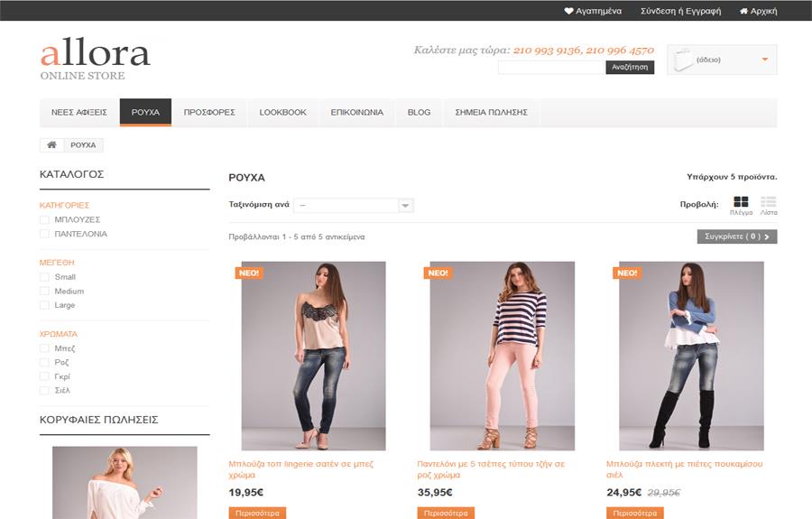Check the Medium size filter

[x=44, y=292]
